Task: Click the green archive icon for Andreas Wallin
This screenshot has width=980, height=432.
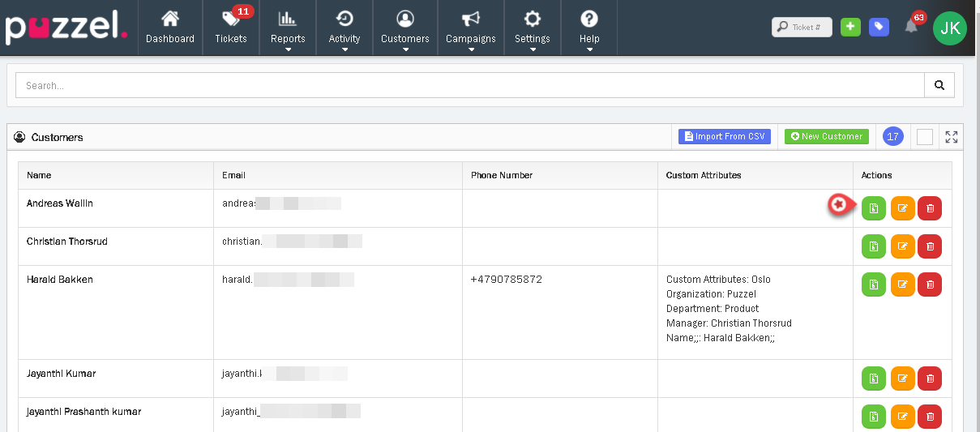Action: click(x=874, y=208)
